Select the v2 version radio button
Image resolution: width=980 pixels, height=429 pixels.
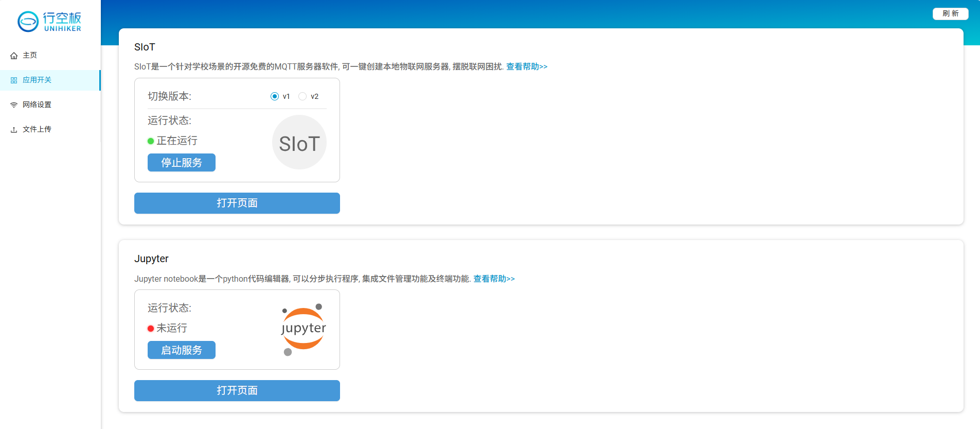tap(302, 96)
